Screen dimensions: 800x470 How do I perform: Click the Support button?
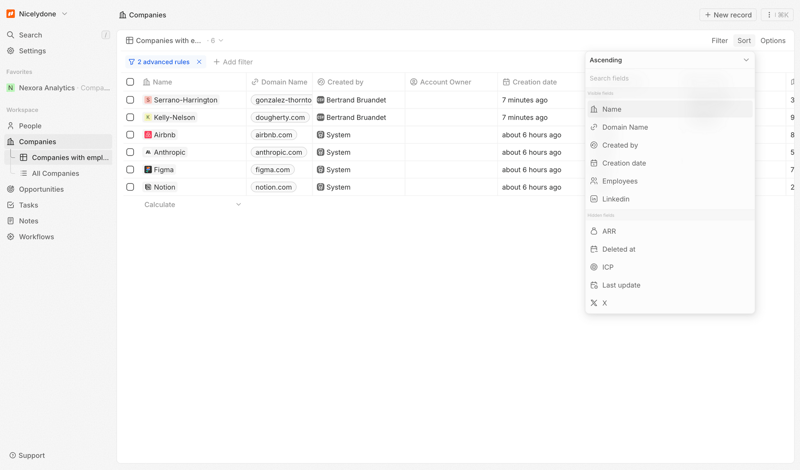pyautogui.click(x=27, y=455)
